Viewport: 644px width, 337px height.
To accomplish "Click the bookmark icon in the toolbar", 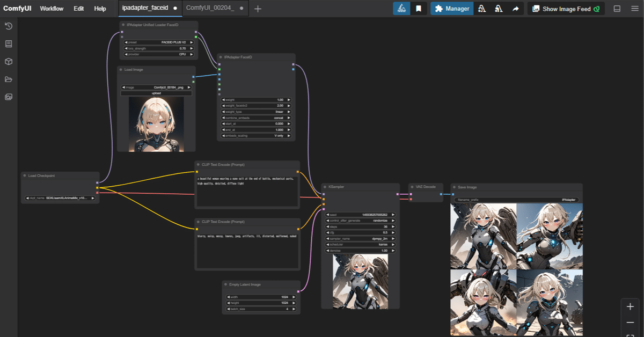I will (419, 9).
